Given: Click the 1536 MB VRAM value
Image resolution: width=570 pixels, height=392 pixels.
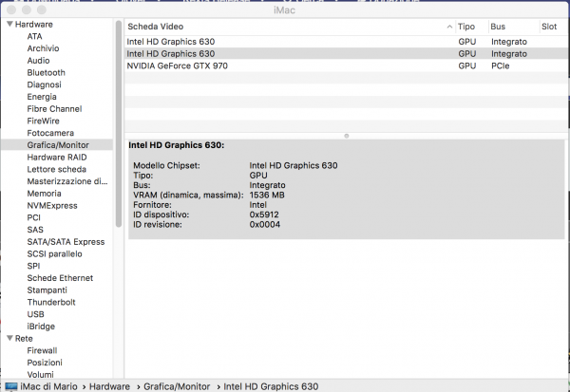Looking at the screenshot, I should pyautogui.click(x=267, y=196).
